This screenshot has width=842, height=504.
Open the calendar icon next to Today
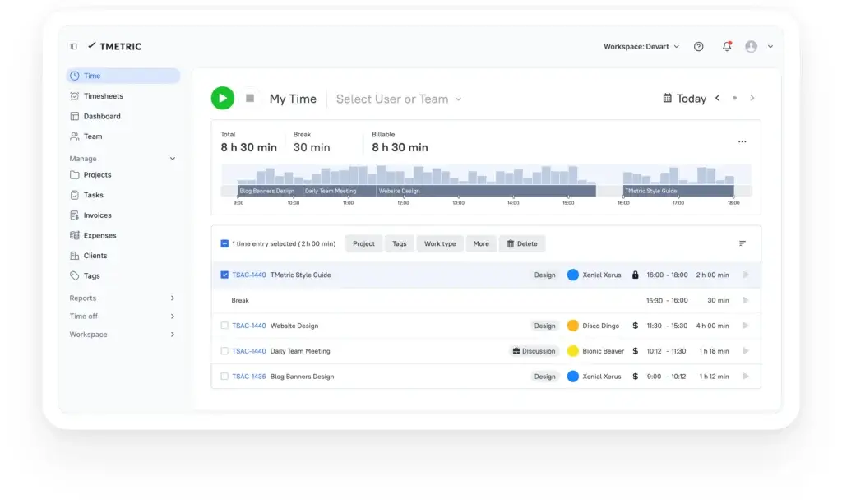[667, 98]
